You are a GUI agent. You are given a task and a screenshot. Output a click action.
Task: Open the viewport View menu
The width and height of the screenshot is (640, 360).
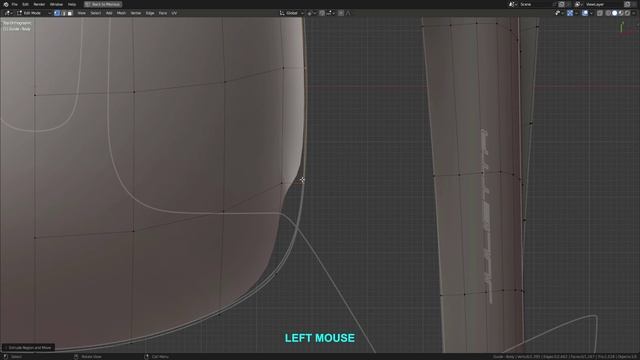[x=82, y=13]
